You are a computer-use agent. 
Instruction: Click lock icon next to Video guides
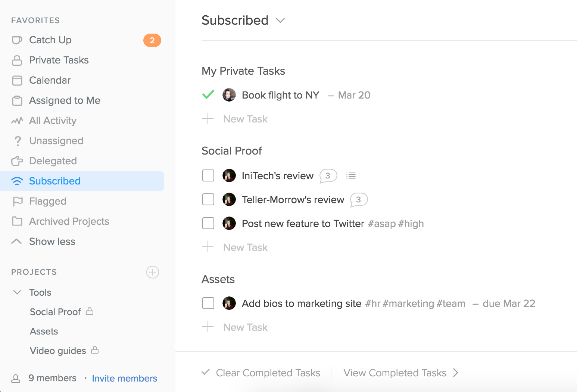(95, 350)
